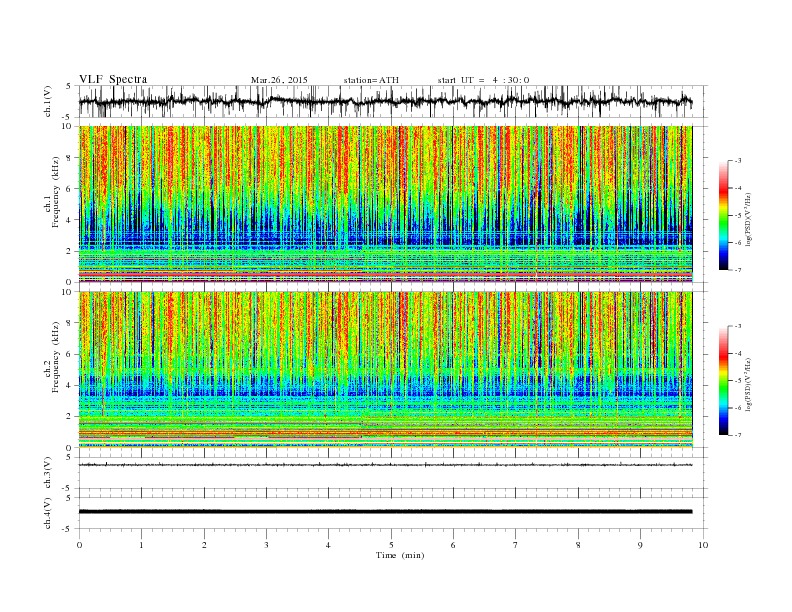Click the "-5" tick on ch.1 colorbar
This screenshot has width=792, height=612.
coord(737,216)
